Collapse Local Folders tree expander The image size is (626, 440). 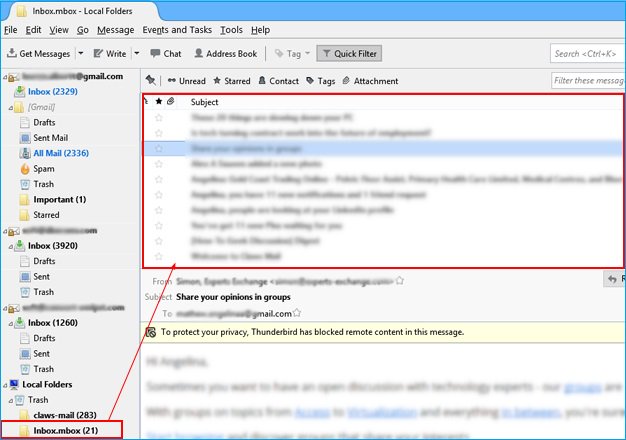pos(5,385)
